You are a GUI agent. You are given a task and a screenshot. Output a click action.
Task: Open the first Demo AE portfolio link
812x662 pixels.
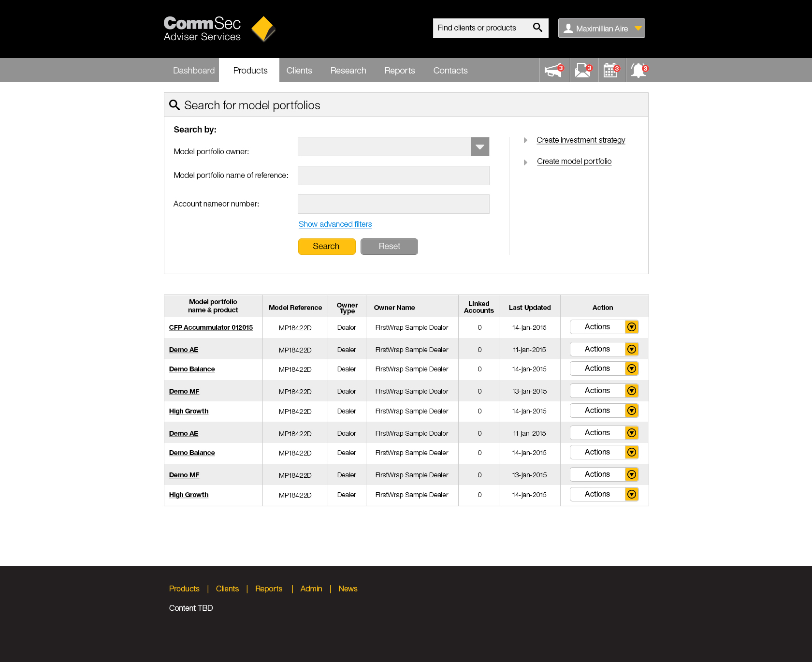coord(184,350)
